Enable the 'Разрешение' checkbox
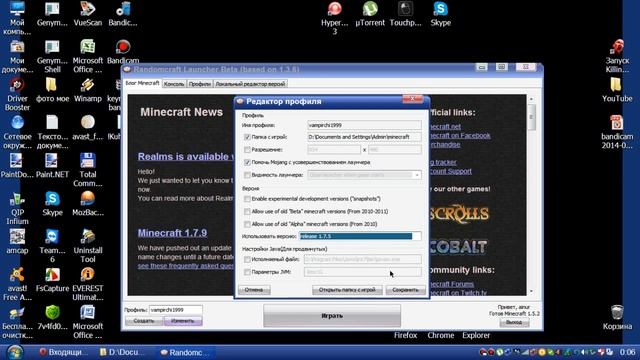 click(x=247, y=149)
